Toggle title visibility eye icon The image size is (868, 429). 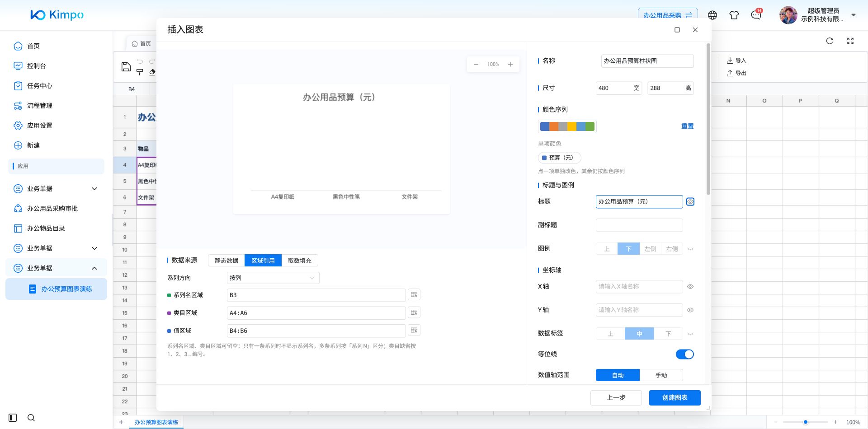[x=690, y=202]
